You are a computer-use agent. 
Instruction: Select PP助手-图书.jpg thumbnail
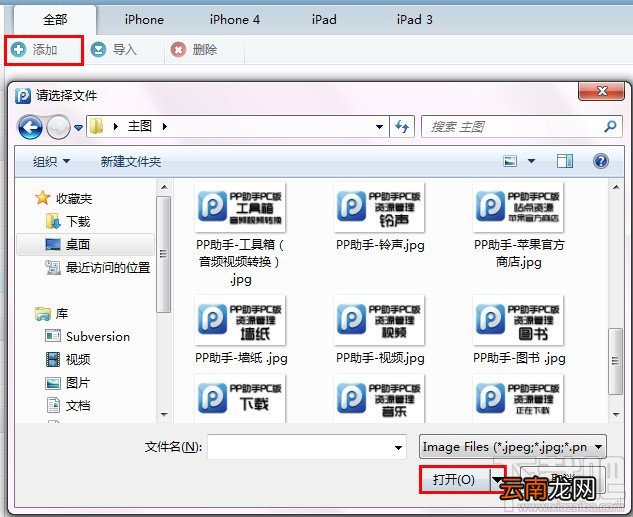point(518,320)
